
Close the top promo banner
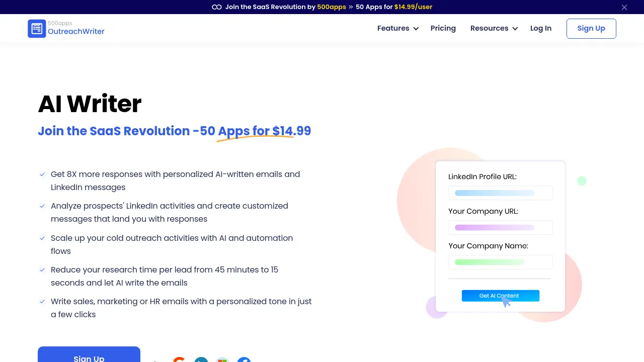point(624,7)
